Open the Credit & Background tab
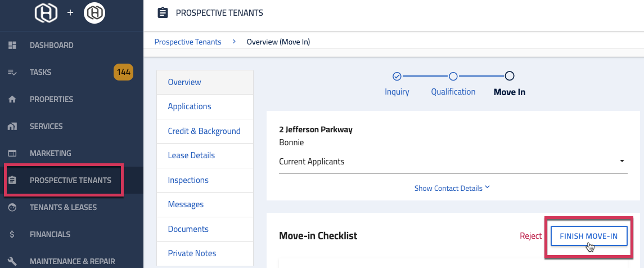Viewport: 644px width, 268px height. pyautogui.click(x=204, y=131)
